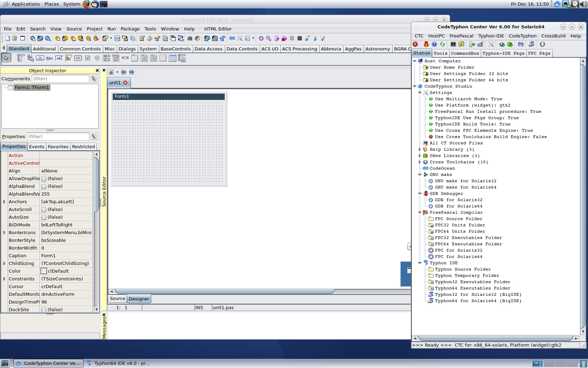
Task: Pick the TMainMenu component from the palette
Action: point(21,58)
